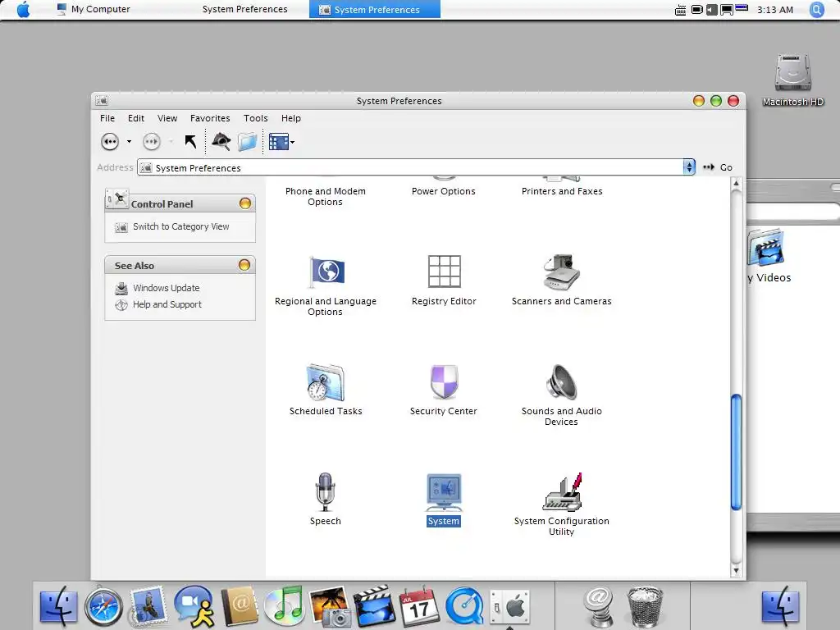840x630 pixels.
Task: Click the Up arrow toolbar icon
Action: [x=190, y=142]
